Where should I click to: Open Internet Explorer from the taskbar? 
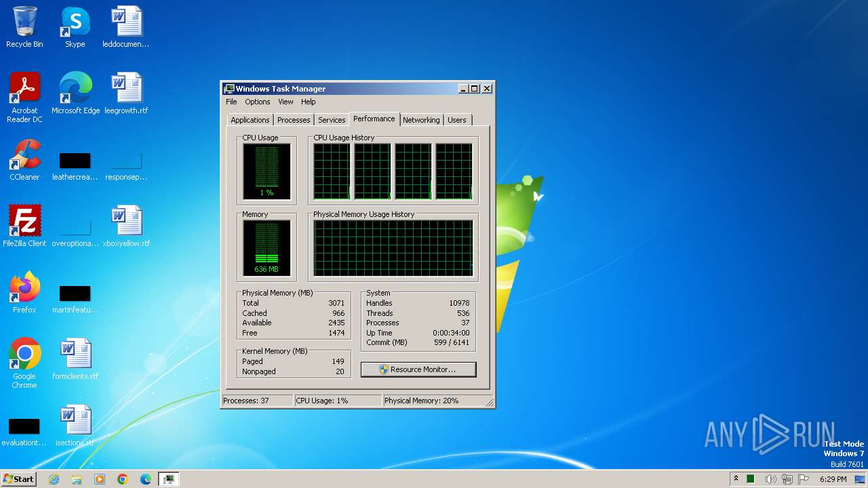click(x=54, y=479)
